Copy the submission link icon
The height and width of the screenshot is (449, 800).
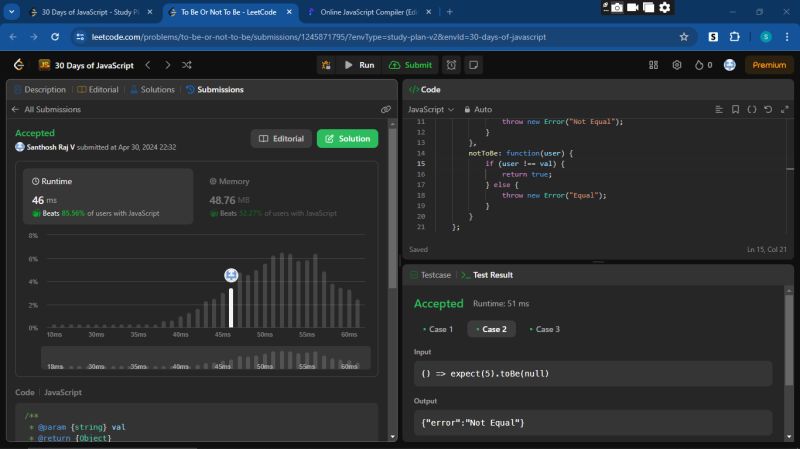tap(386, 109)
